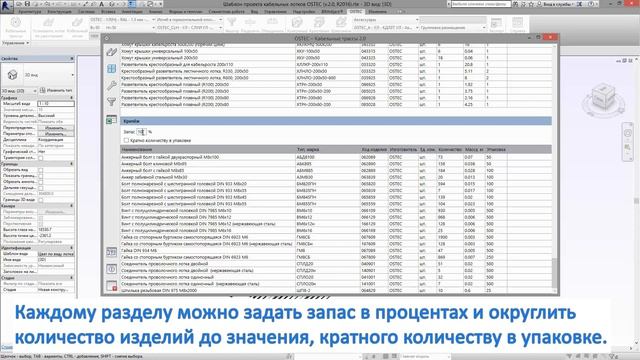Expand the Управление panel dropdown
The height and width of the screenshot is (360, 640).
point(16,43)
